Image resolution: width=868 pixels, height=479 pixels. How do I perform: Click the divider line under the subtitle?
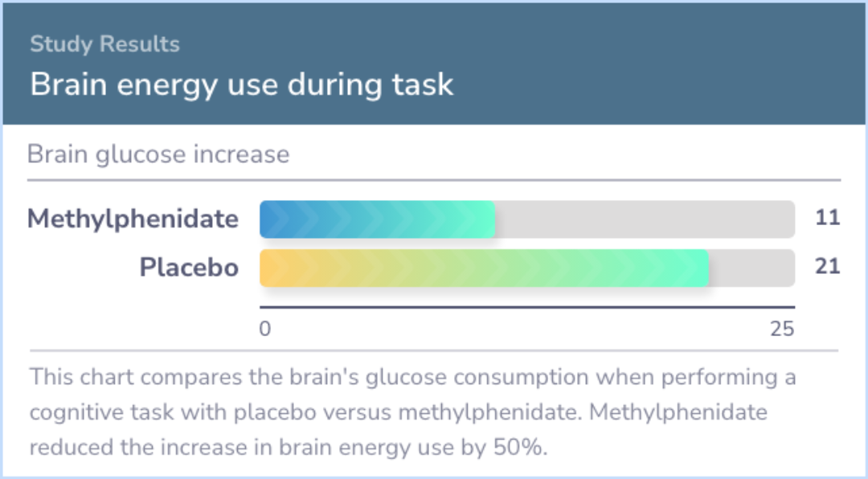pyautogui.click(x=434, y=180)
